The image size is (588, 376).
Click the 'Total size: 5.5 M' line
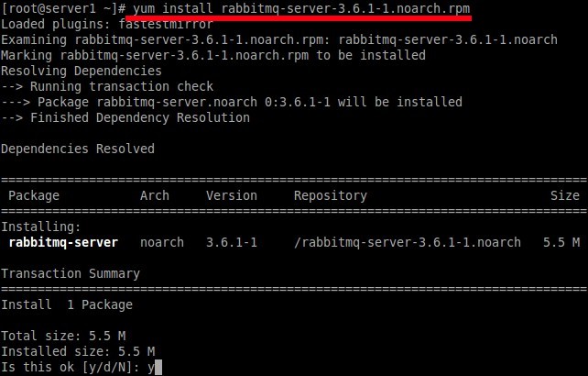tap(63, 337)
